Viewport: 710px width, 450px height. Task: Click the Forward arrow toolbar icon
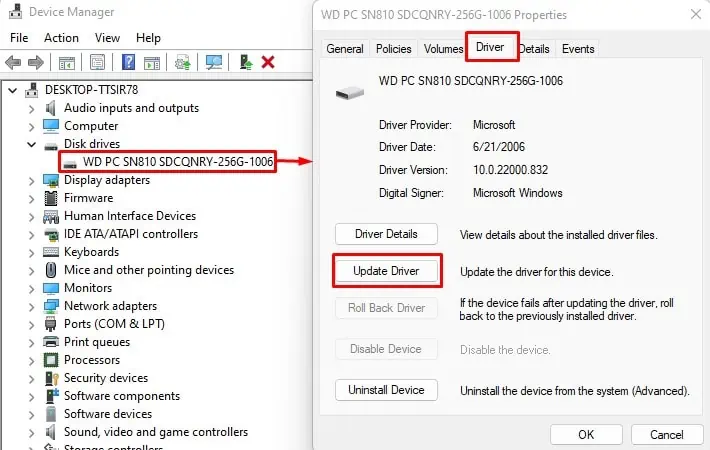36,62
